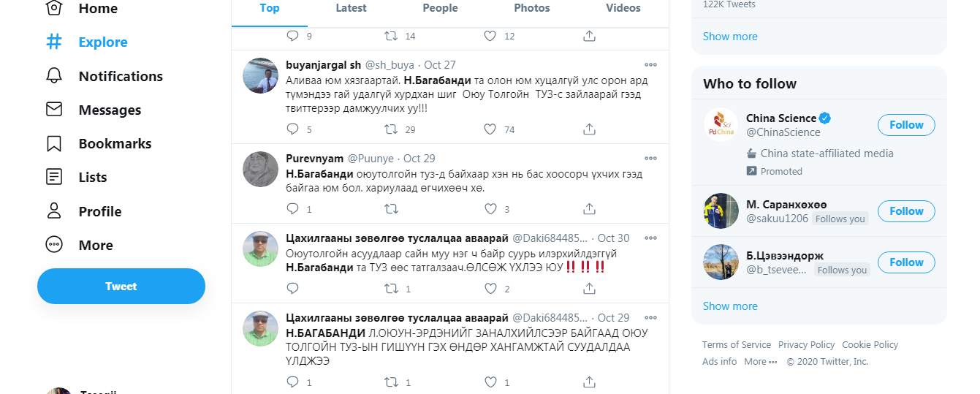The height and width of the screenshot is (394, 980).
Task: Click the blue Tweet button
Action: click(121, 286)
